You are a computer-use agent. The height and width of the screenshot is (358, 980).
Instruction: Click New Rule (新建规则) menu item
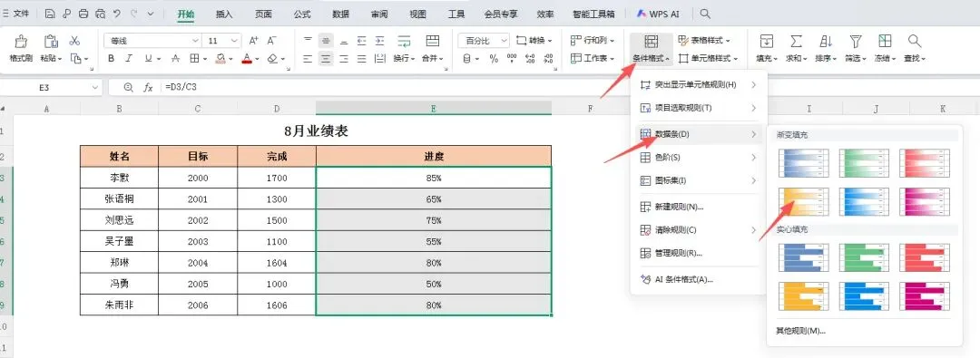point(698,207)
